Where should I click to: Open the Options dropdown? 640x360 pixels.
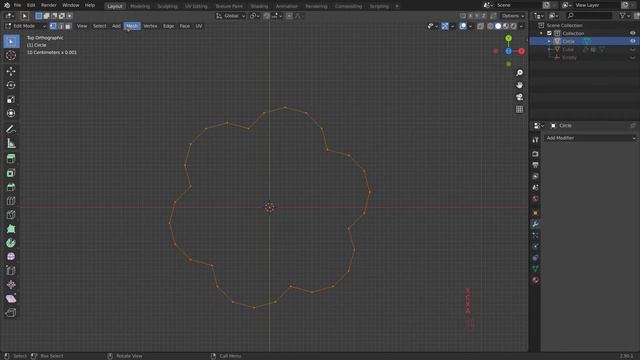tap(513, 16)
